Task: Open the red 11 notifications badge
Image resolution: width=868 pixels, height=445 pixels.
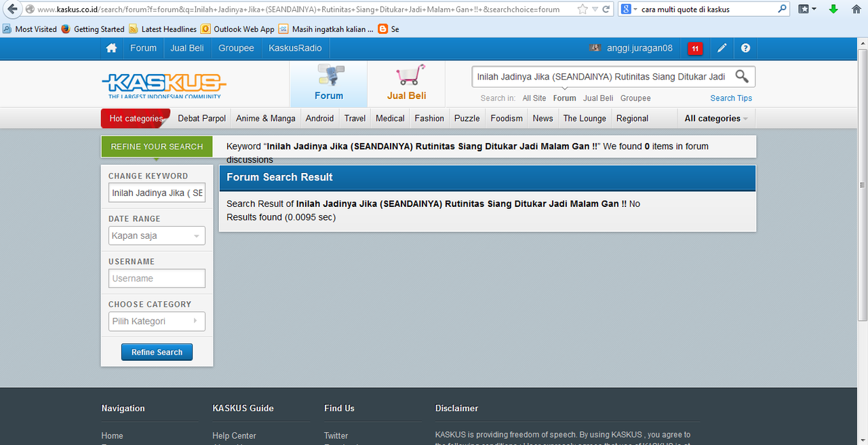Action: 695,48
